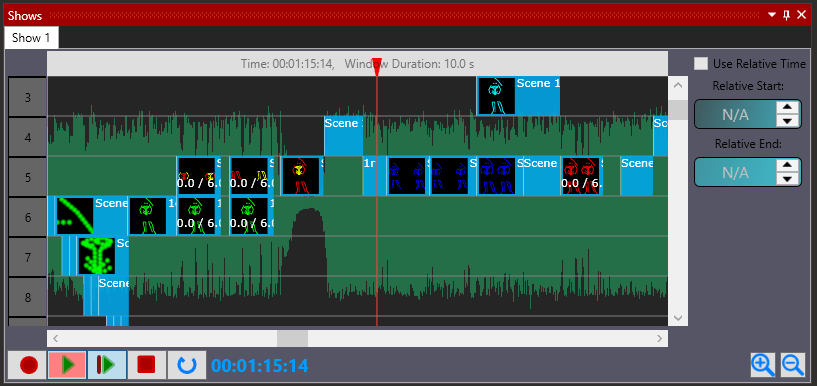Select track 4 header
This screenshot has height=386, width=817.
(28, 137)
